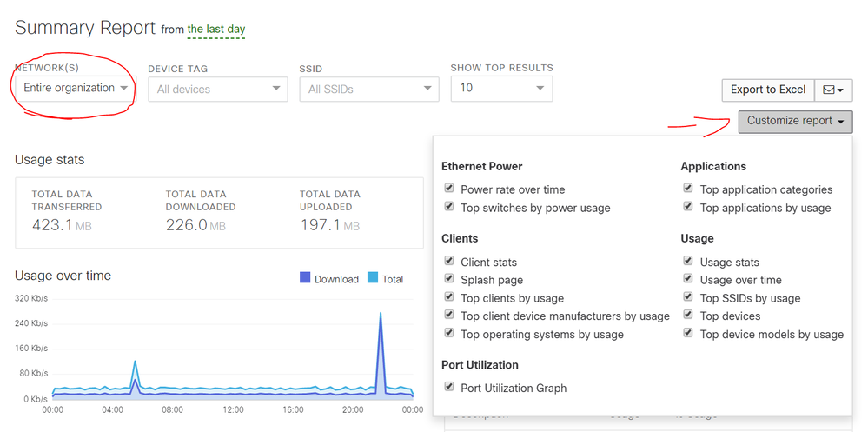
Task: Click the last day time range link
Action: (215, 29)
